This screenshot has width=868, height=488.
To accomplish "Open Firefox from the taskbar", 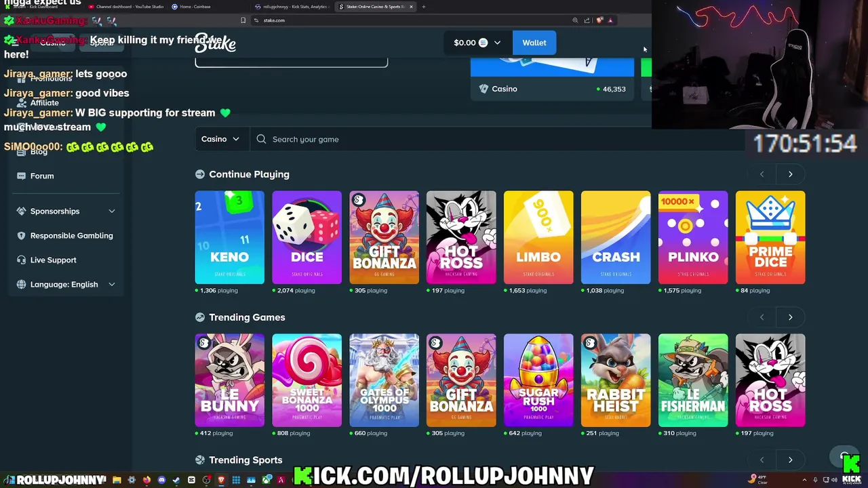I will point(146,480).
